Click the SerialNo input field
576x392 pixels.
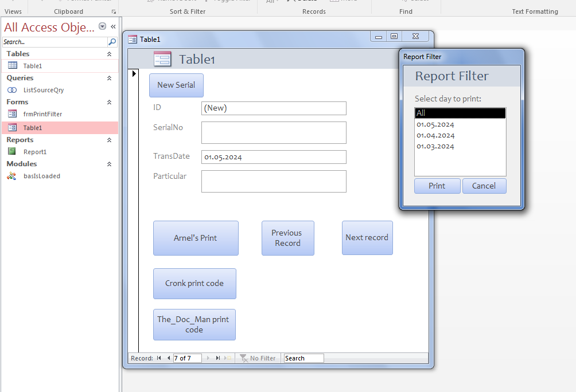274,132
